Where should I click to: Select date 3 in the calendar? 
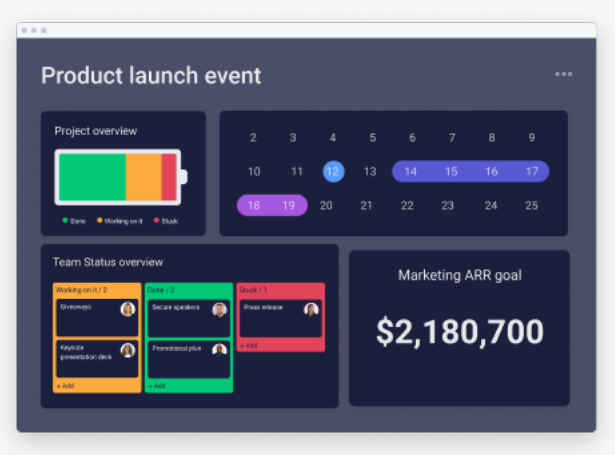[x=293, y=138]
